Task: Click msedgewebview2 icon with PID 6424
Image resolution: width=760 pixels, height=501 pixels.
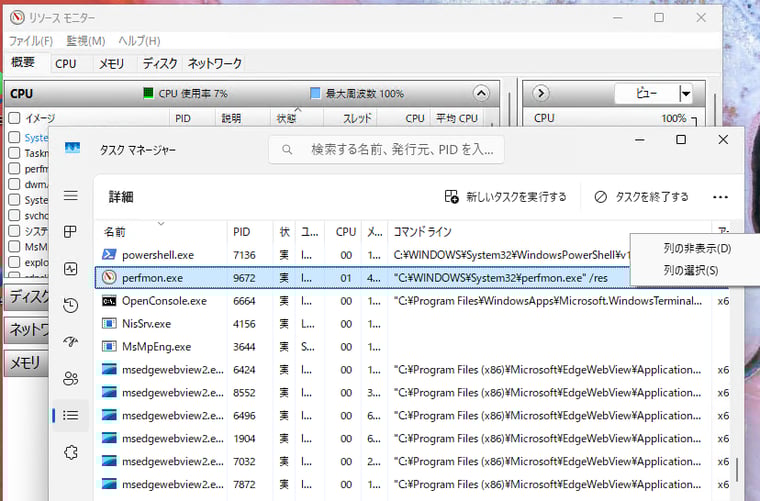Action: click(x=109, y=370)
